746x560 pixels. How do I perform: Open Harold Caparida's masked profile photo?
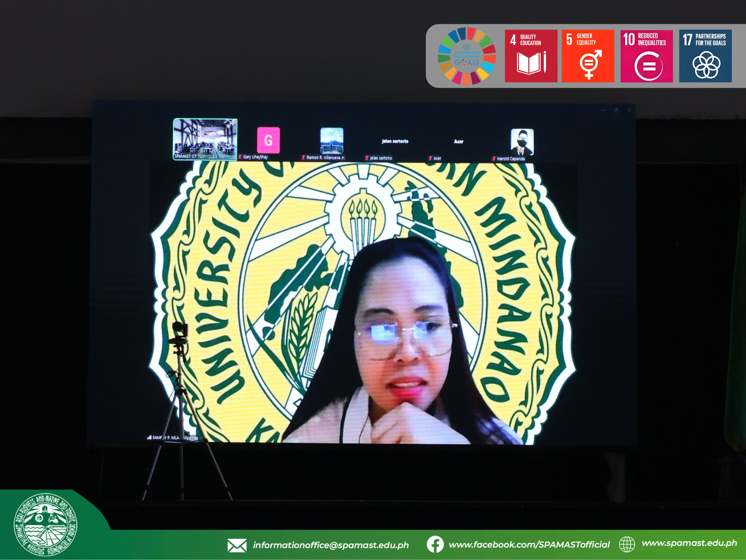tap(522, 142)
